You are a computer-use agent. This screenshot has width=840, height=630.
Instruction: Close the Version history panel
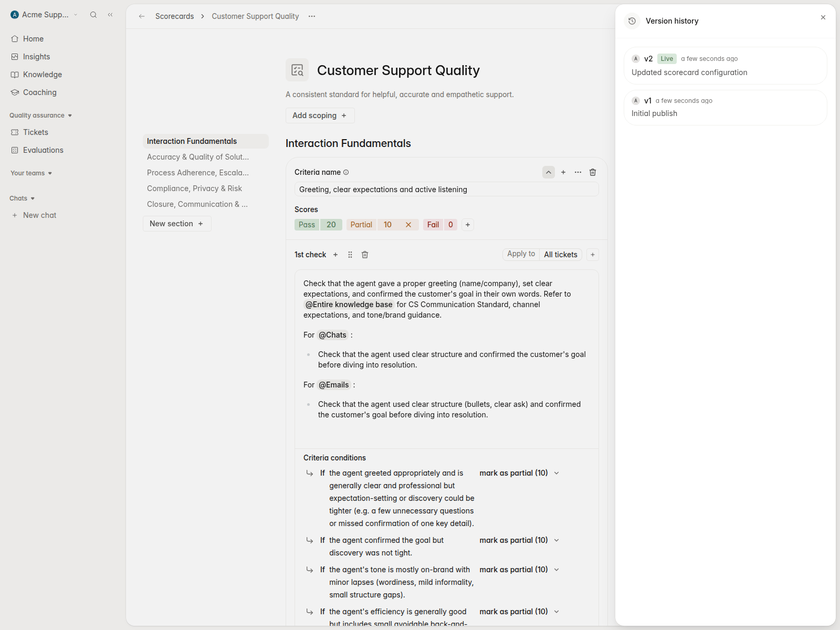(823, 17)
